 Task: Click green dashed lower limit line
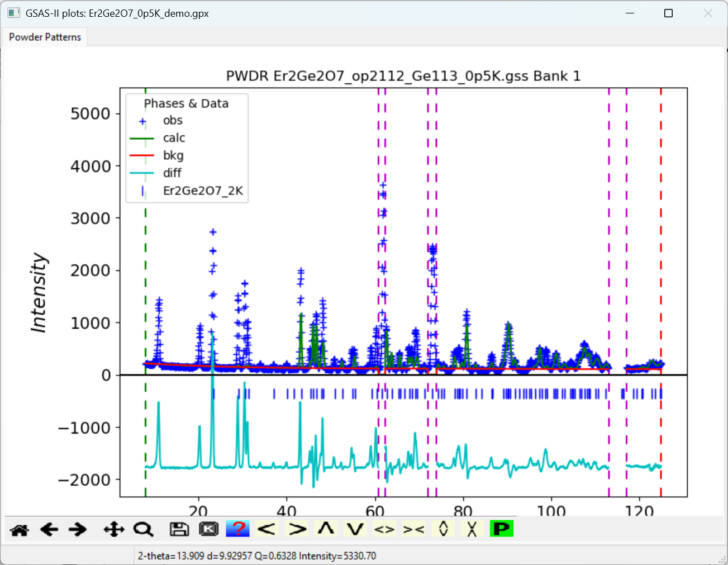[x=145, y=292]
